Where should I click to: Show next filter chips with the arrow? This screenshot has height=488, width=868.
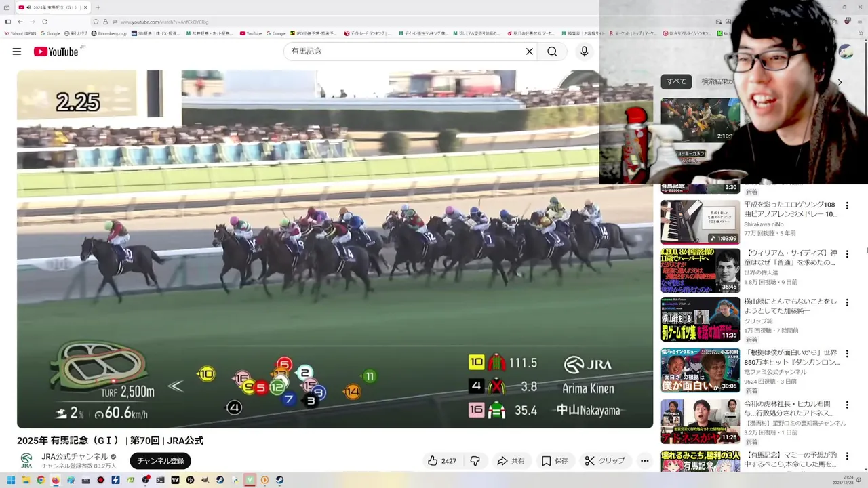point(840,82)
